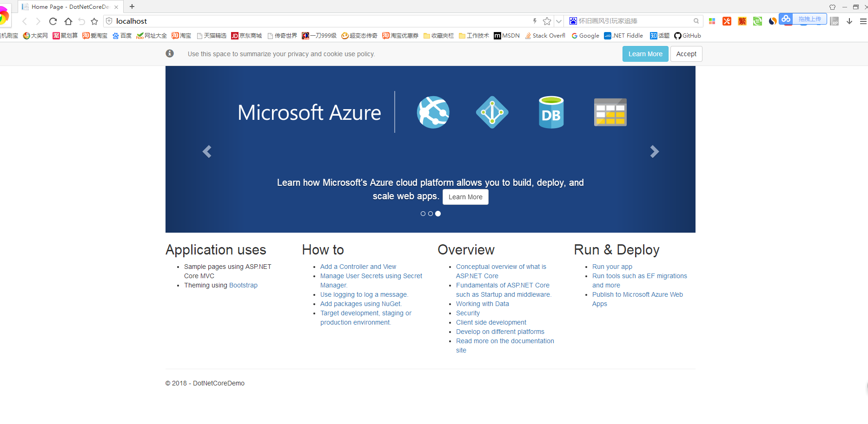Close the Home Page tab

(x=116, y=7)
